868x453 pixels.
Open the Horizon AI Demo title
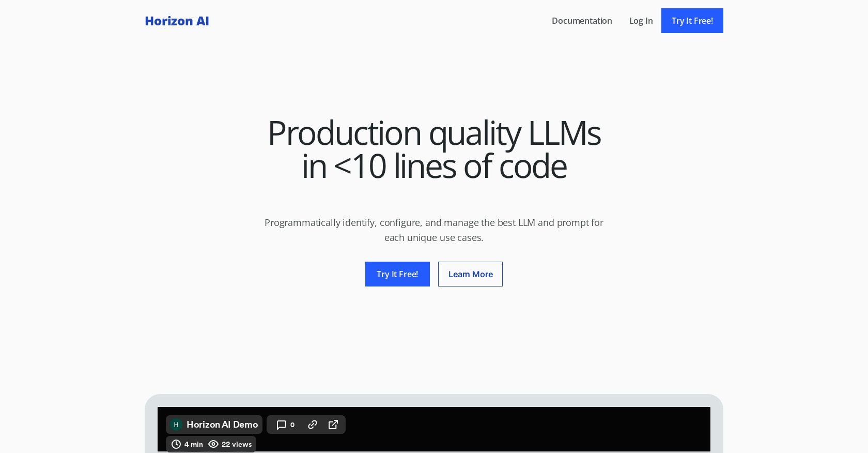coord(222,425)
